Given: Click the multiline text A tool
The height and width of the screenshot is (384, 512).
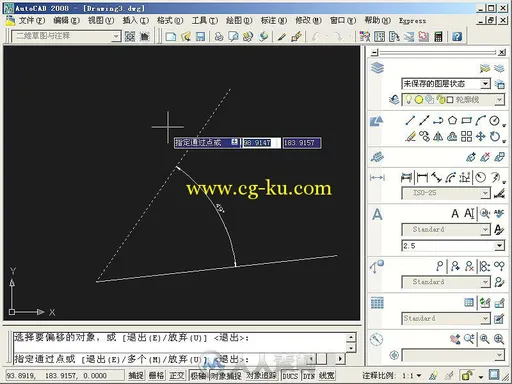Looking at the screenshot, I should [x=455, y=213].
